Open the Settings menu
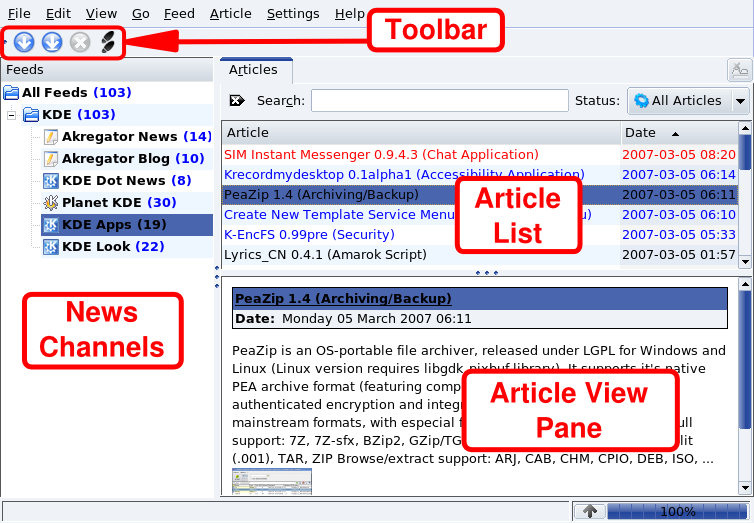 coord(293,14)
